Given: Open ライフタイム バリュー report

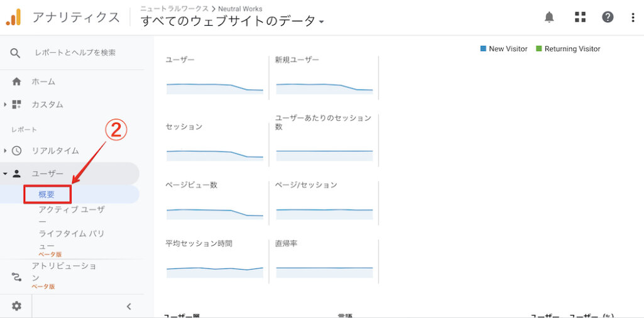Looking at the screenshot, I should coord(71,234).
